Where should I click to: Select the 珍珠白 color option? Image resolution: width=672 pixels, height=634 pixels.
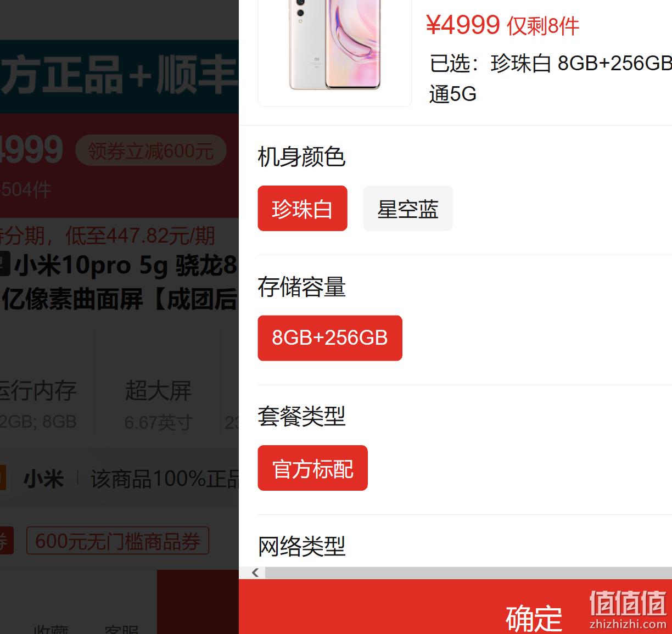coord(303,209)
